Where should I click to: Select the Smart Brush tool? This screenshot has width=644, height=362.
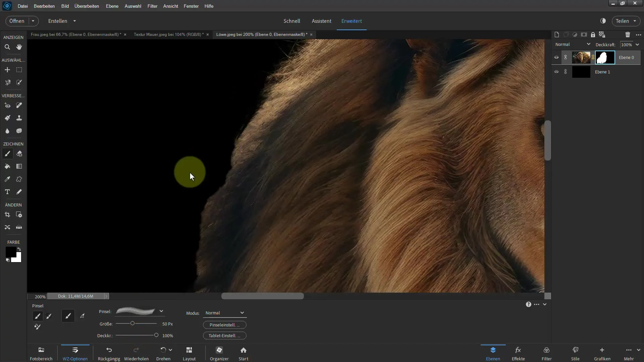[x=7, y=118]
